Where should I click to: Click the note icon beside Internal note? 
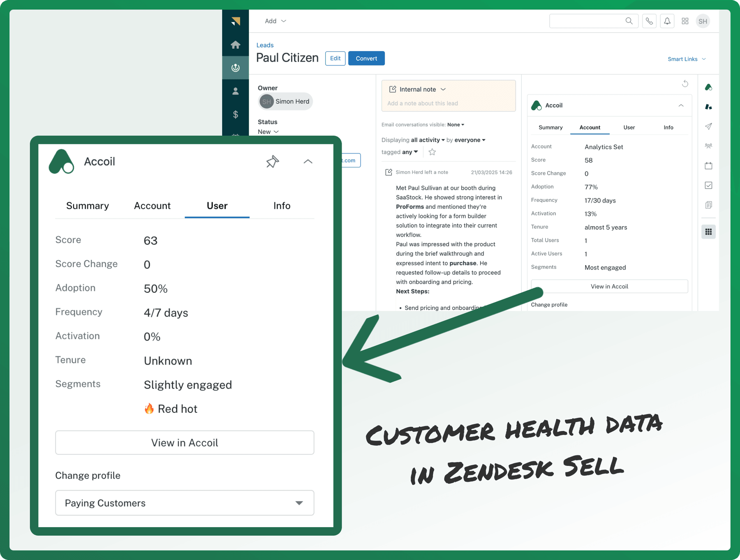tap(393, 89)
